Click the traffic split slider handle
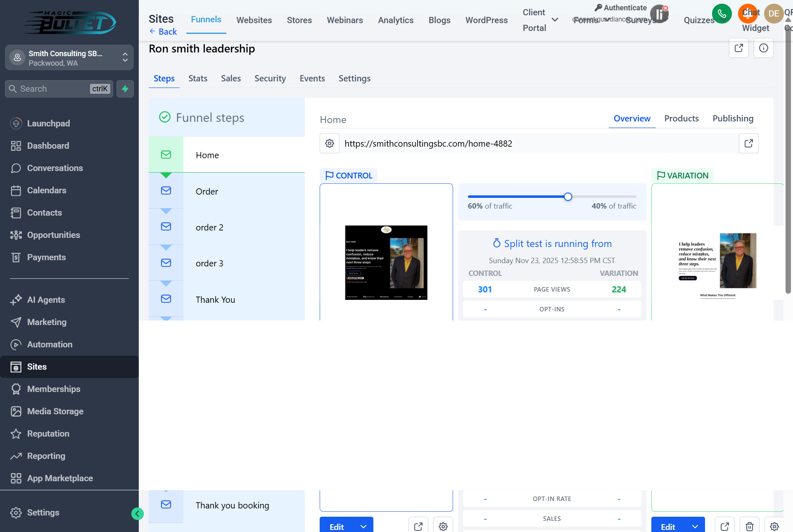Image resolution: width=793 pixels, height=532 pixels. coord(568,197)
